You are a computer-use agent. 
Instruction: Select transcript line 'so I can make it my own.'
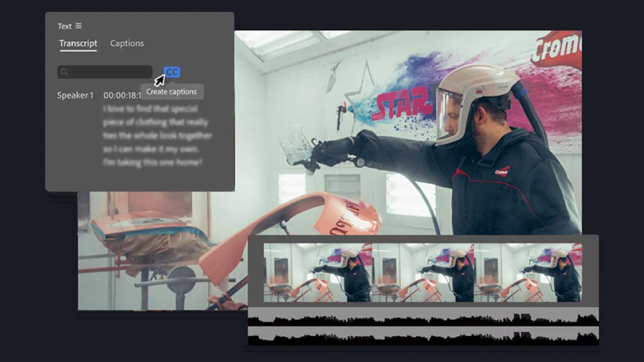150,149
